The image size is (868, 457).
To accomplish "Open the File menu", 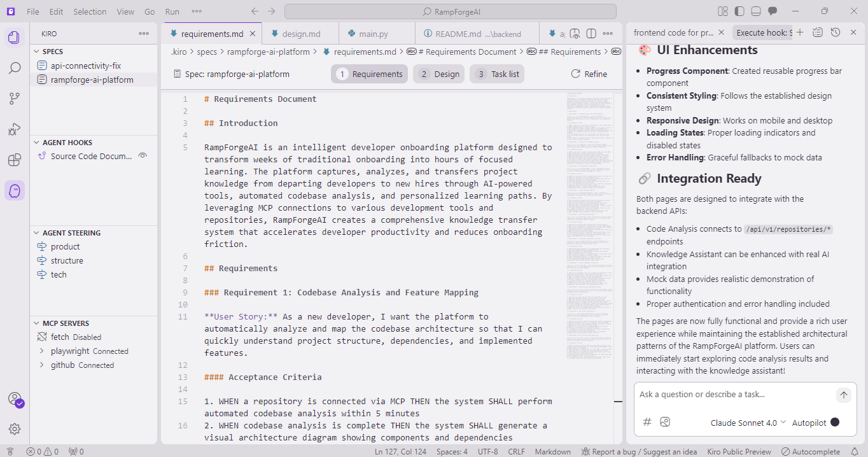I will (33, 11).
